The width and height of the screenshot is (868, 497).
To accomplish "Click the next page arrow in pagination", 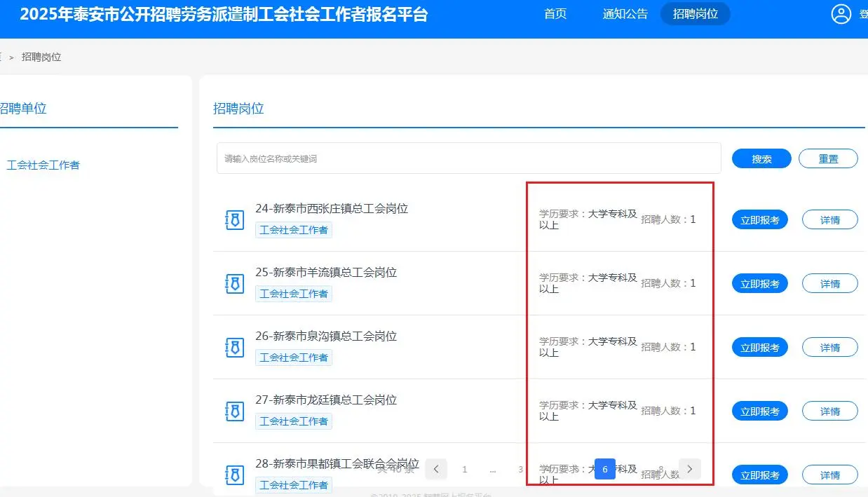I will [x=690, y=469].
